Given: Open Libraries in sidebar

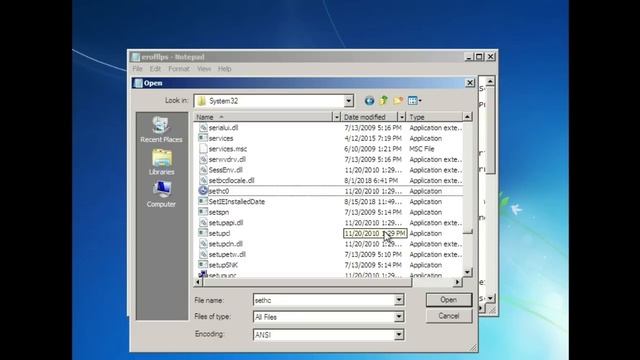Looking at the screenshot, I should [161, 162].
